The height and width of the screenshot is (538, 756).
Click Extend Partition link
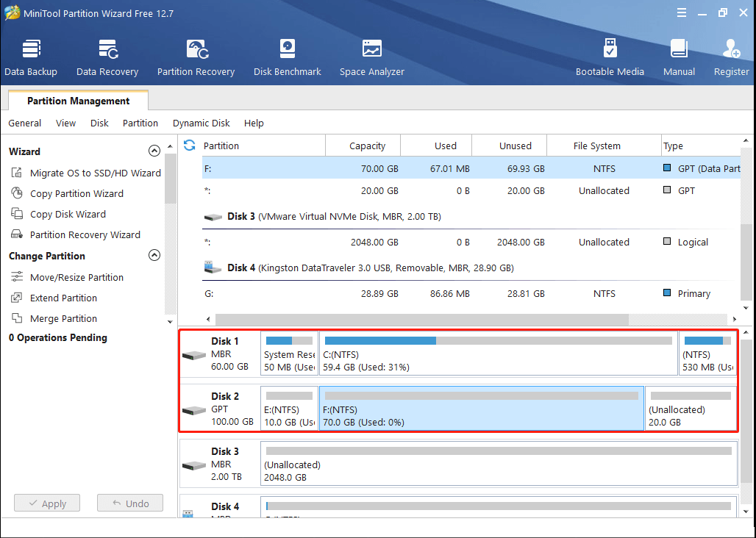(64, 298)
